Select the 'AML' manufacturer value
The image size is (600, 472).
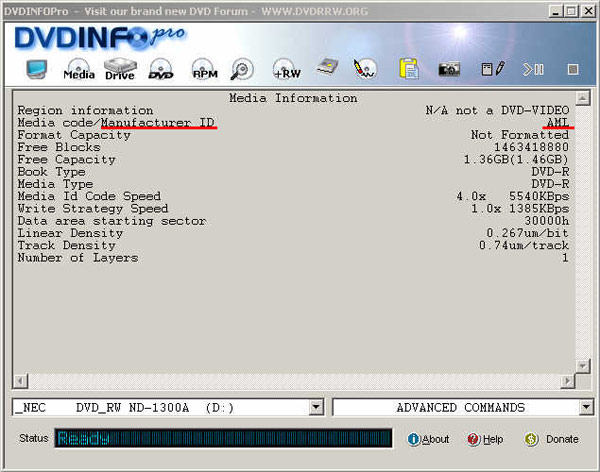pyautogui.click(x=558, y=123)
